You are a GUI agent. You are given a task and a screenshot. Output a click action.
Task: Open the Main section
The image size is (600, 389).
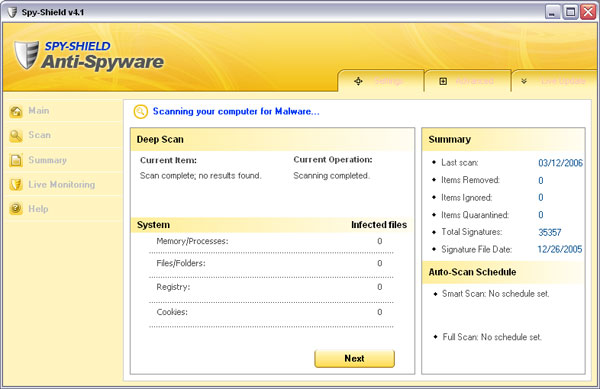39,111
